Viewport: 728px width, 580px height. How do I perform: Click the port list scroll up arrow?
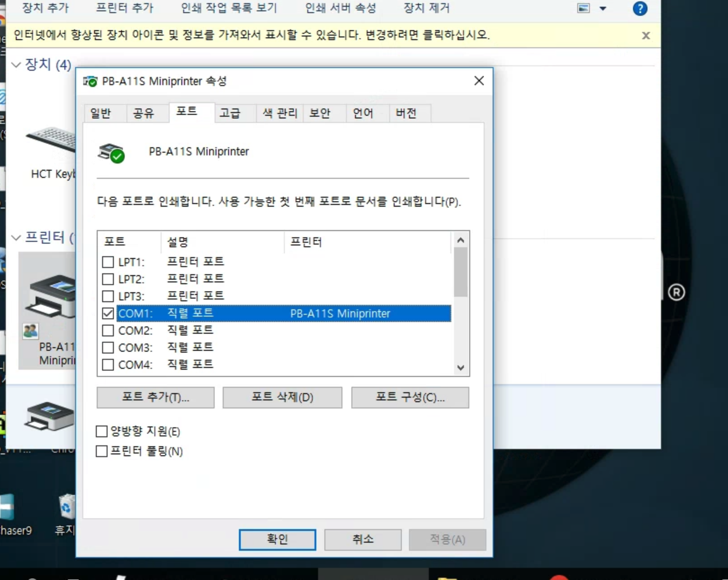[460, 240]
